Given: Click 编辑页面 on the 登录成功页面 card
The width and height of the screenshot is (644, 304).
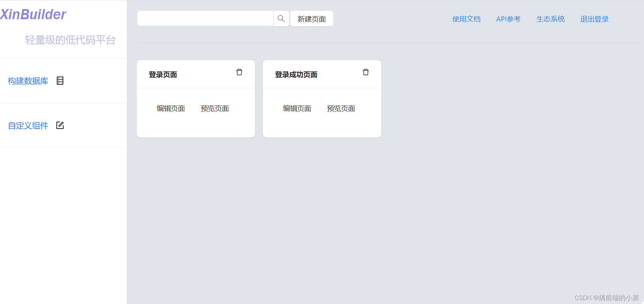Looking at the screenshot, I should click(297, 108).
